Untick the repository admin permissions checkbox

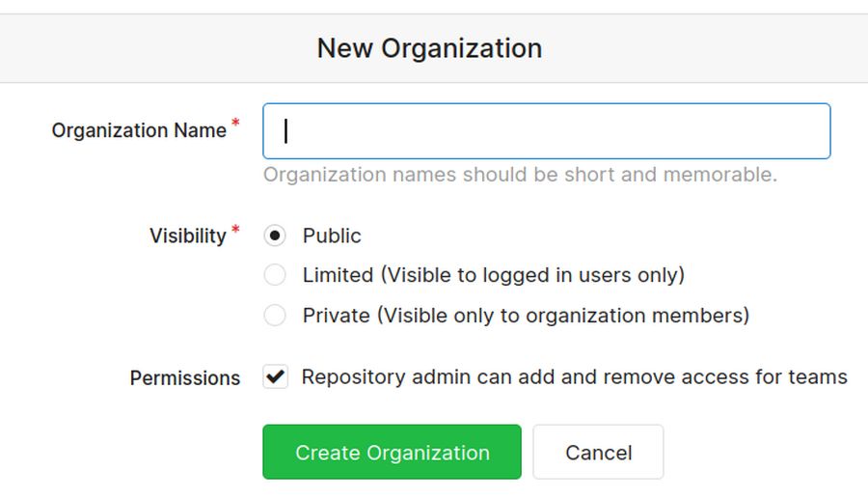pos(275,377)
